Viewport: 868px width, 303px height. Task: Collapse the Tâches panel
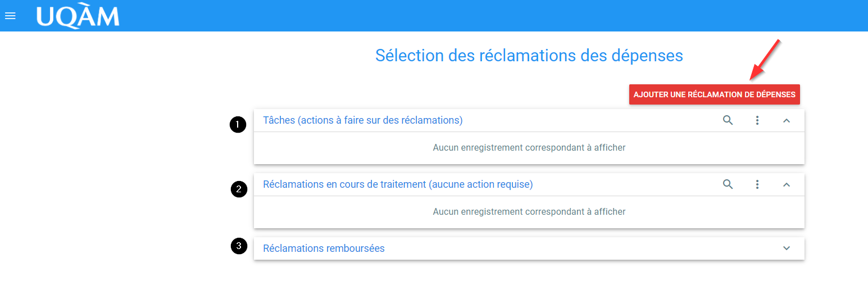pyautogui.click(x=787, y=120)
